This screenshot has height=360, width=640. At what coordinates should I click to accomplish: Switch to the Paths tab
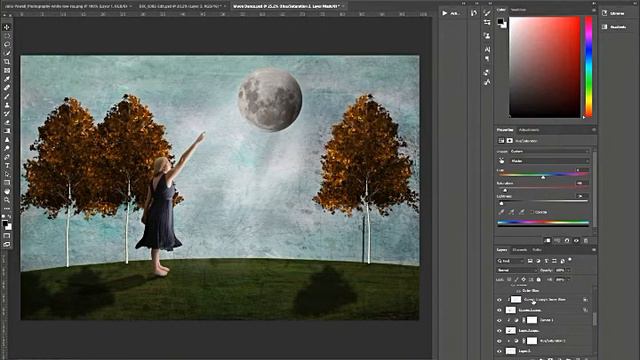pos(537,250)
